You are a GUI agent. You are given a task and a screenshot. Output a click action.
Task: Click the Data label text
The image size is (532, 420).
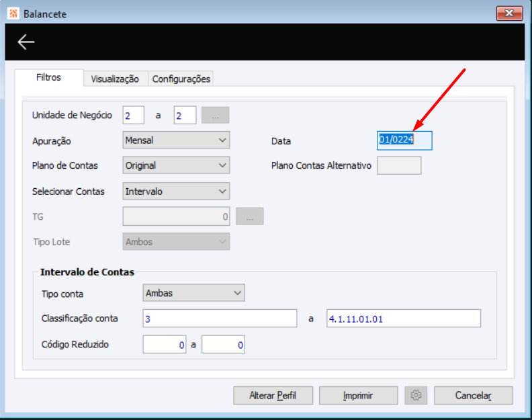281,141
